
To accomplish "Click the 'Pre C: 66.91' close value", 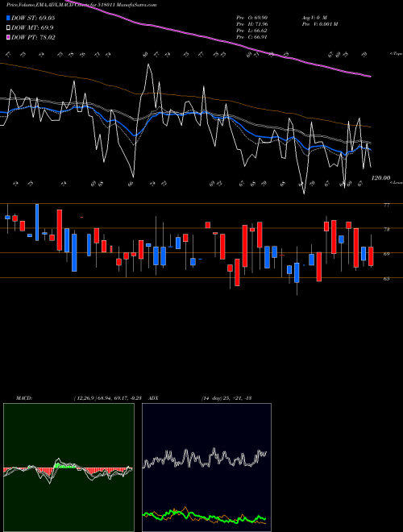I will click(252, 37).
